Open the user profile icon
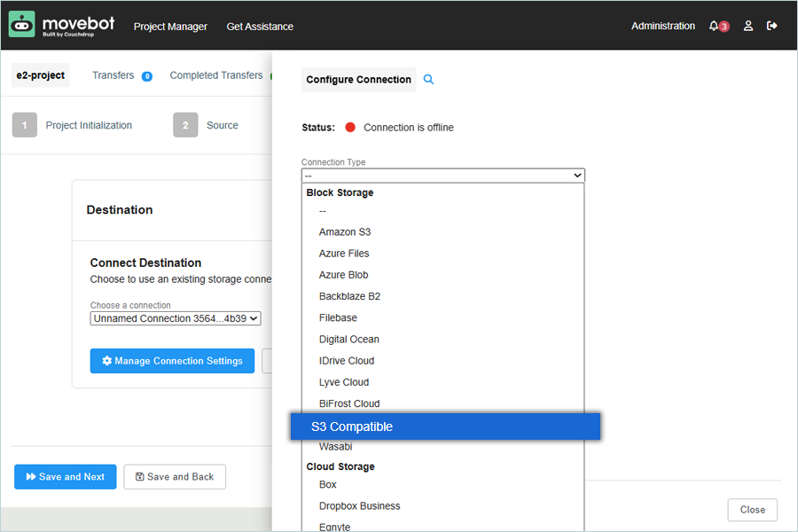Viewport: 798px width, 532px height. (x=748, y=26)
